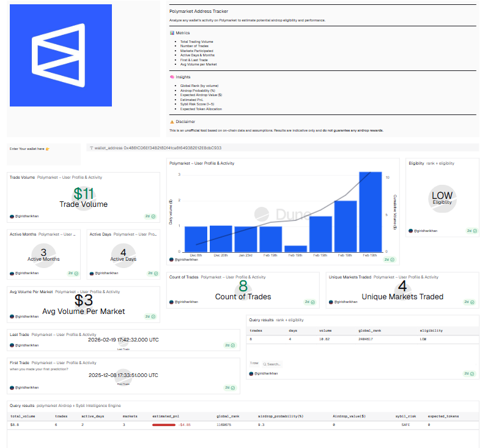The image size is (488, 448).
Task: Click the 2d refresh badge on Trade Volume card
Action: [x=150, y=216]
